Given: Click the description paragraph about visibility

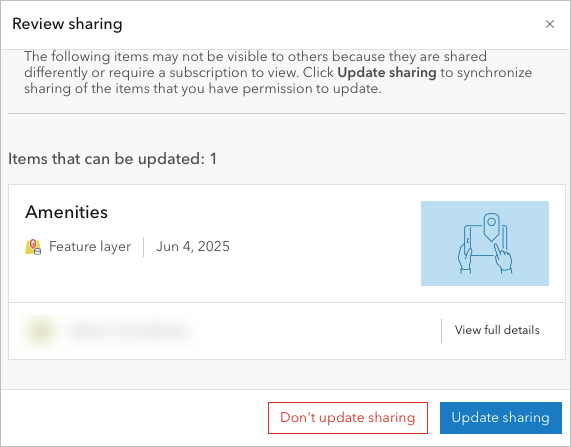Looking at the screenshot, I should (278, 72).
